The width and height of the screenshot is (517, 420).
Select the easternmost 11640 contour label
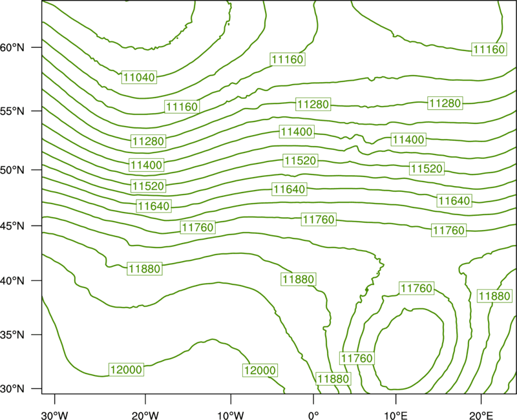(454, 200)
